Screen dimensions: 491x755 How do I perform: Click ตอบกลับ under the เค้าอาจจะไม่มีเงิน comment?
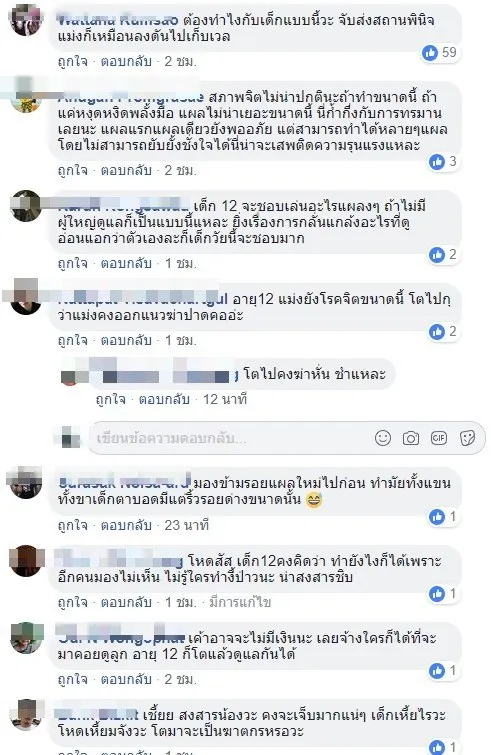click(126, 679)
